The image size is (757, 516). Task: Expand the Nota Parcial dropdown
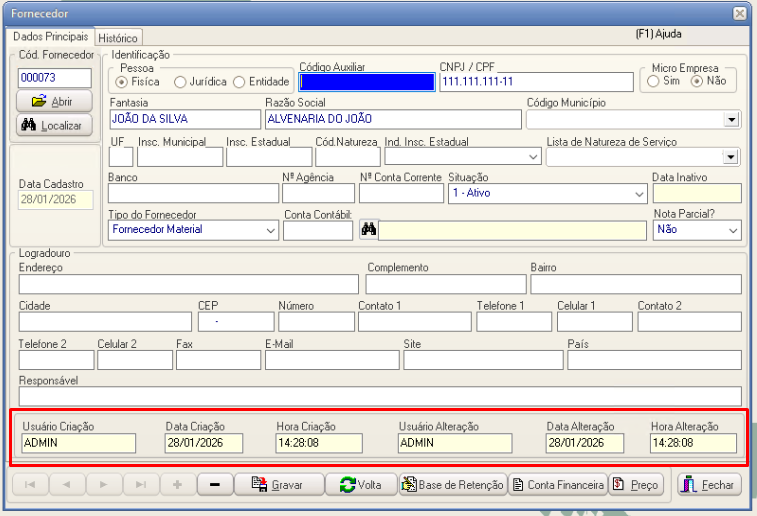[733, 230]
